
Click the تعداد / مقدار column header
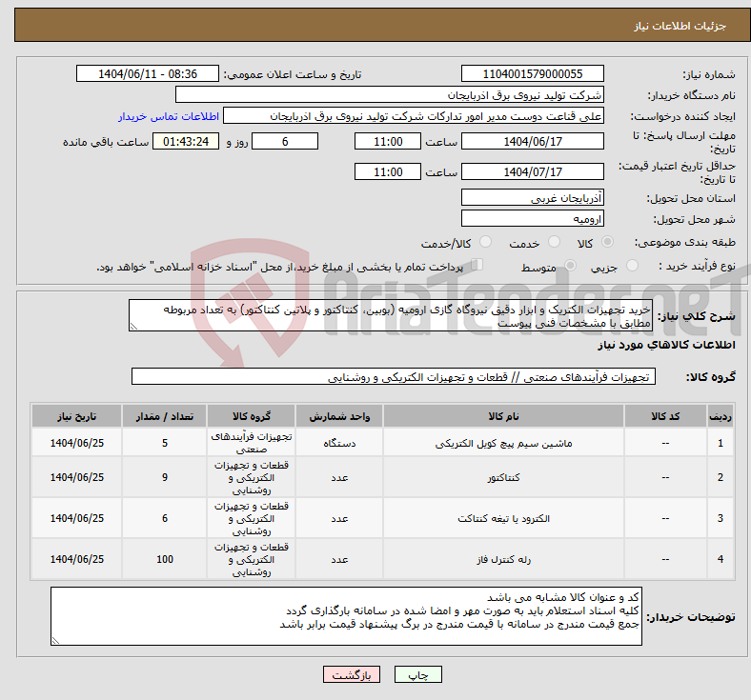(x=164, y=416)
